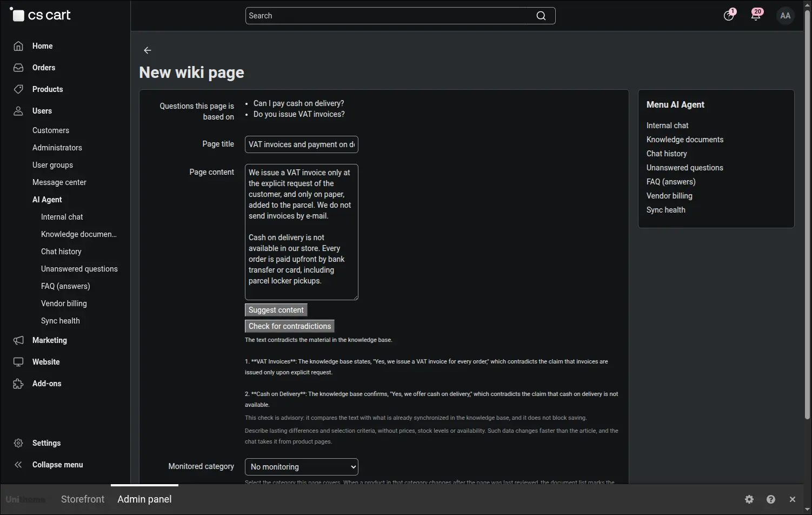812x515 pixels.
Task: Click into the Page content textarea
Action: tap(302, 232)
